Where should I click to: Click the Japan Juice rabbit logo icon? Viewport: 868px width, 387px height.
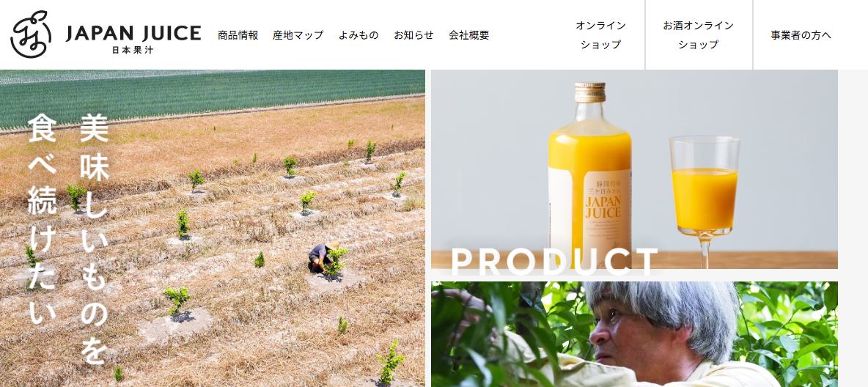31,35
